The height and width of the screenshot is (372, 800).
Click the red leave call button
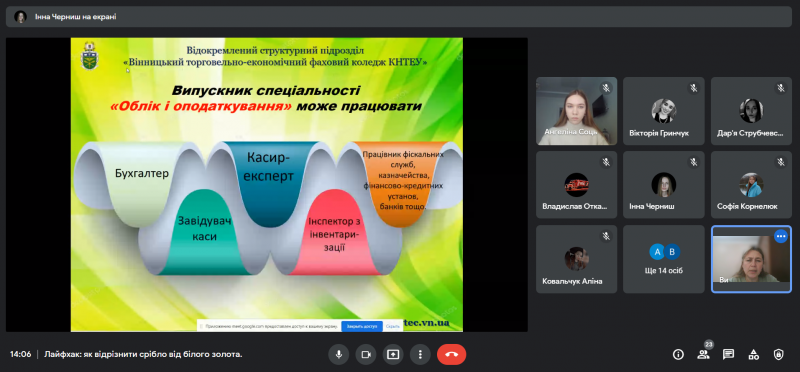tap(452, 354)
